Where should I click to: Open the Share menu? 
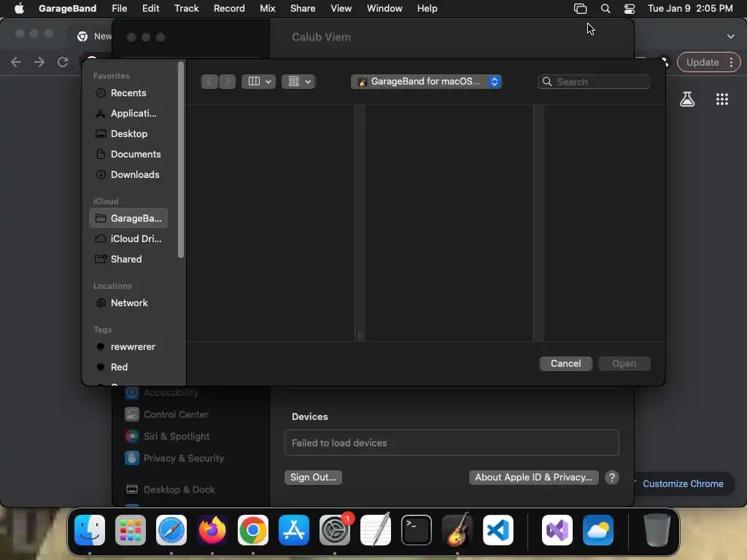tap(303, 8)
